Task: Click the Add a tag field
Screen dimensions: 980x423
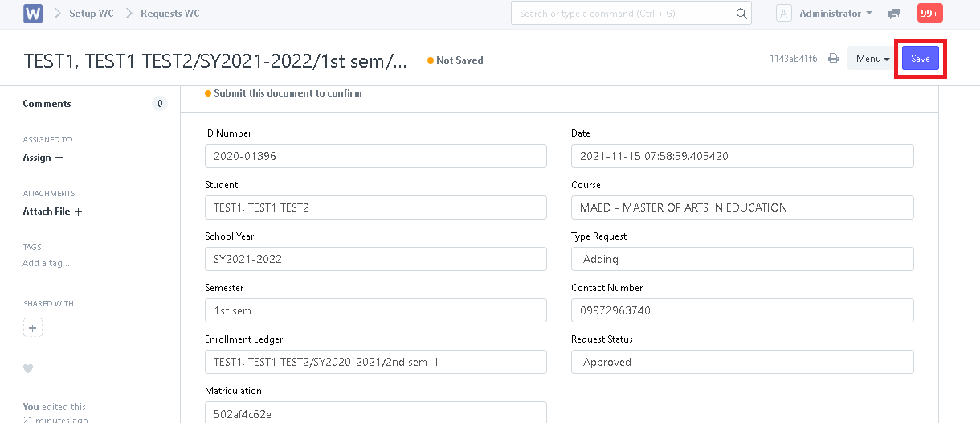Action: [x=47, y=263]
